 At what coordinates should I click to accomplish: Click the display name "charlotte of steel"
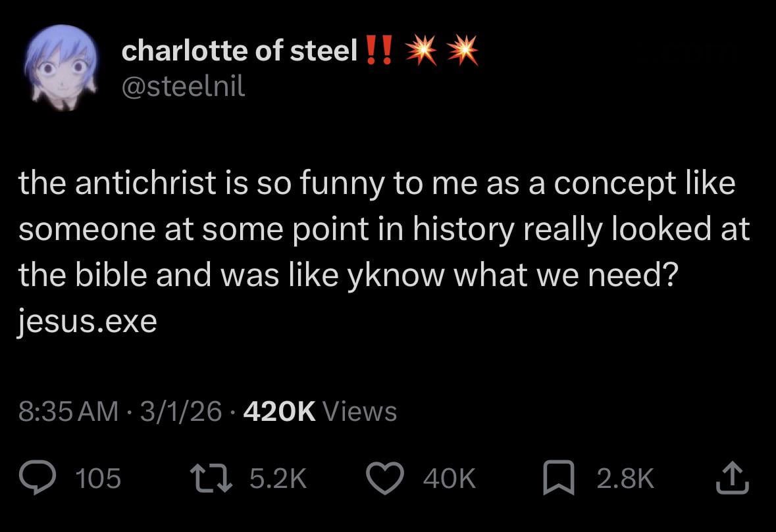click(239, 51)
